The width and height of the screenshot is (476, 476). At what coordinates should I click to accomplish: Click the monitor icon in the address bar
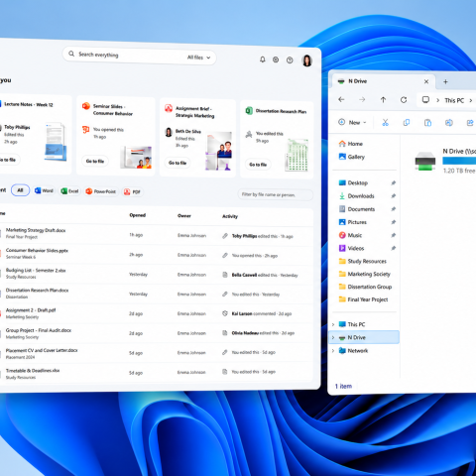(425, 100)
